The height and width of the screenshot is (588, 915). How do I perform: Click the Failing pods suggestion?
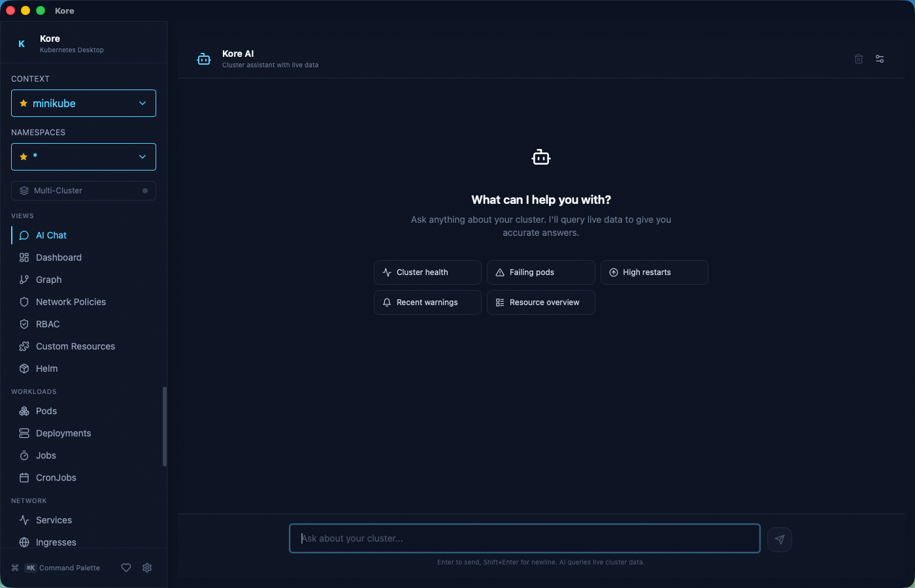[541, 272]
